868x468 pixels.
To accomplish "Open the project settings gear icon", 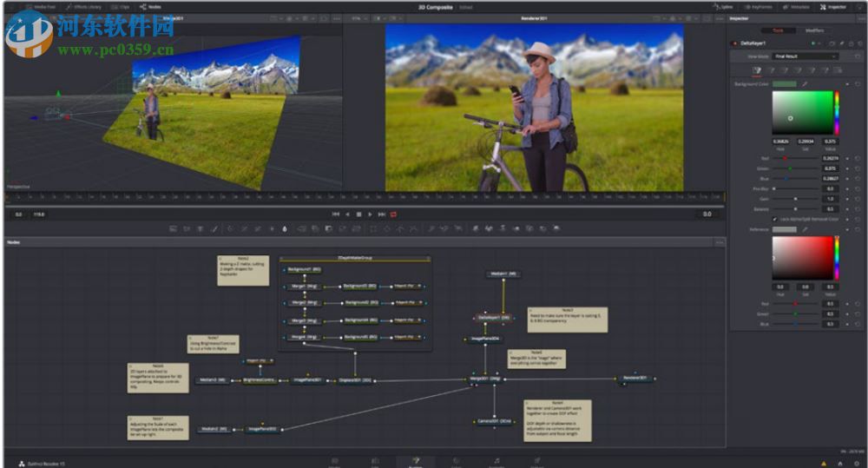I will (x=857, y=464).
